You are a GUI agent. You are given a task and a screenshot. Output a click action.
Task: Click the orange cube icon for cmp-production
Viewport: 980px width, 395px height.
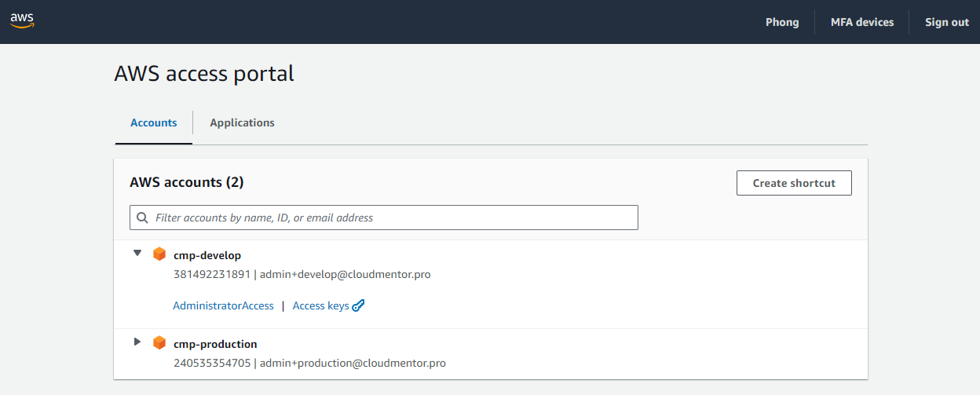159,343
